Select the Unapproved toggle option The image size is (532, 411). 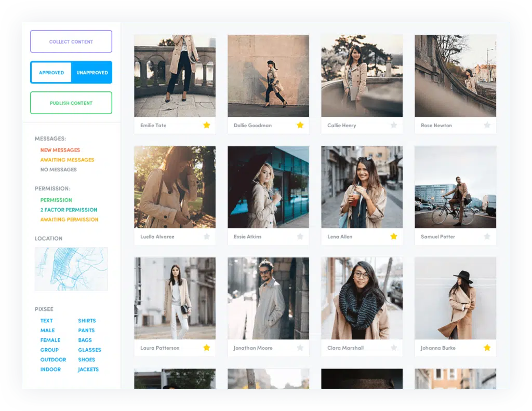click(92, 73)
